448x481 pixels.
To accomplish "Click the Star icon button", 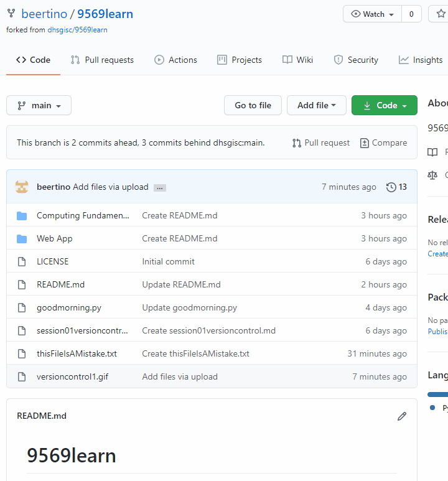I will 441,14.
